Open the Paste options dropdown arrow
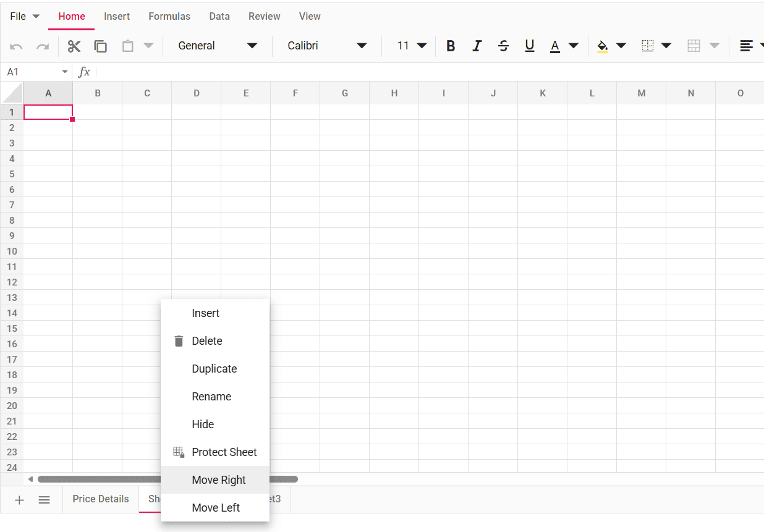This screenshot has height=532, width=764. click(148, 46)
